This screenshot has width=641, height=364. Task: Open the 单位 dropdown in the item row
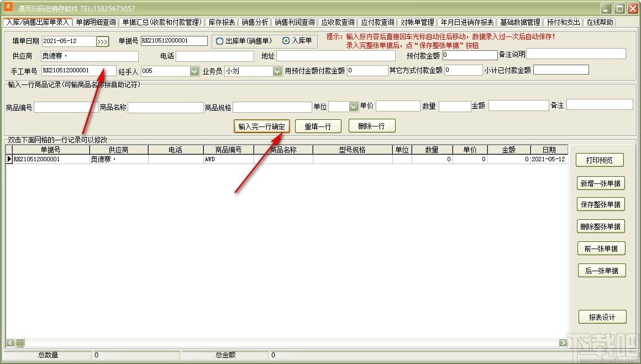pyautogui.click(x=352, y=107)
